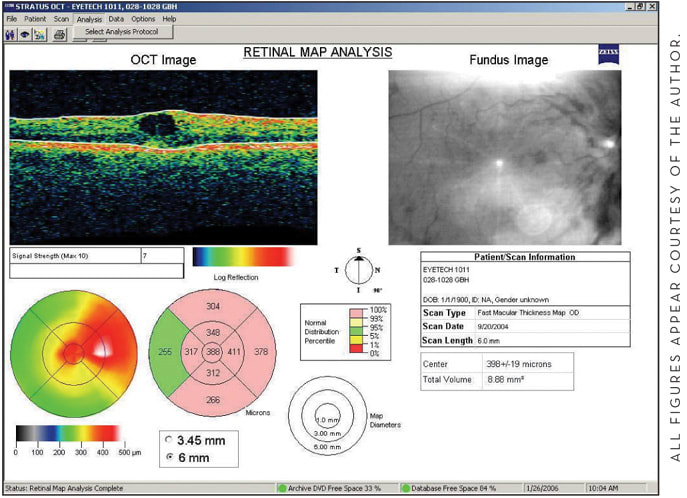Screen dimensions: 687x498
Task: Click the inner superior sector value 348
Action: pos(213,332)
